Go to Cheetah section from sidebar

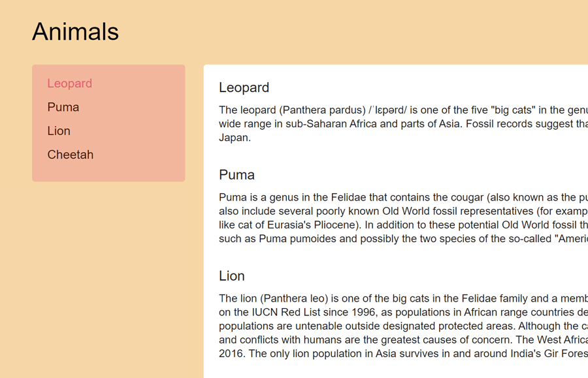tap(70, 154)
